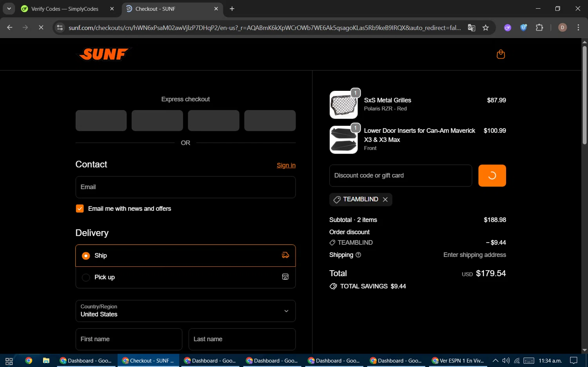Stop loading the page

tap(41, 27)
